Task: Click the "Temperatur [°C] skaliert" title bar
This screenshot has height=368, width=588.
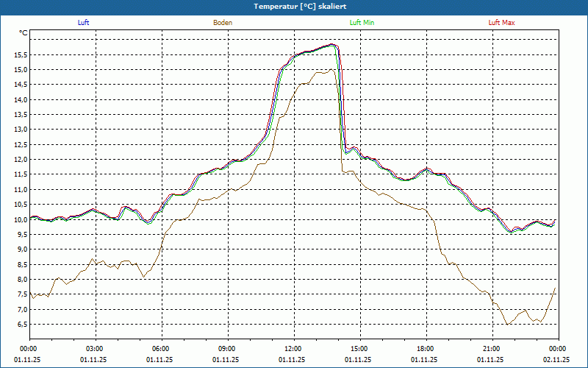Action: [294, 7]
